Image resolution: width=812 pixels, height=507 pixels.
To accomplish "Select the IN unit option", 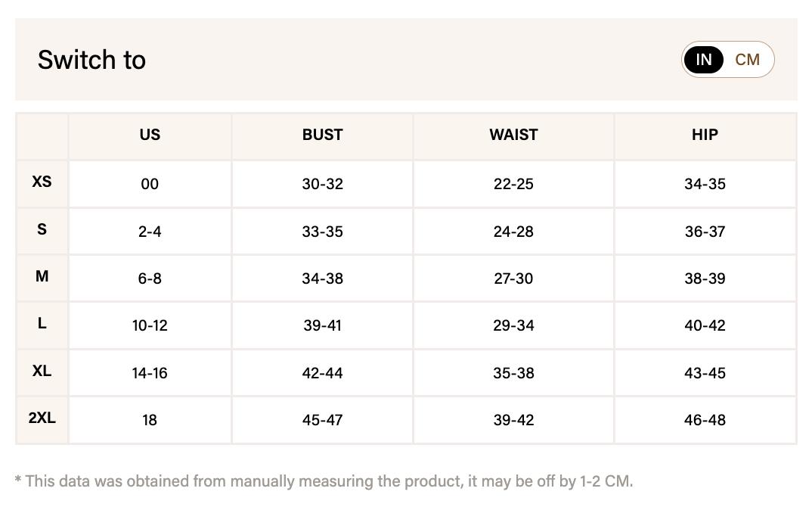I will [x=703, y=60].
